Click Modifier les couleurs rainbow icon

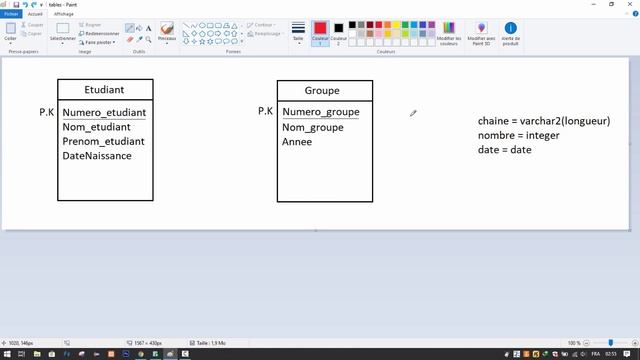(449, 28)
